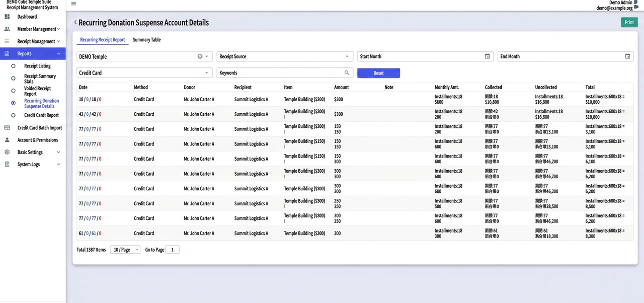
Task: Click the date cell "42 / 0 / 42 / 0"
Action: (90, 114)
